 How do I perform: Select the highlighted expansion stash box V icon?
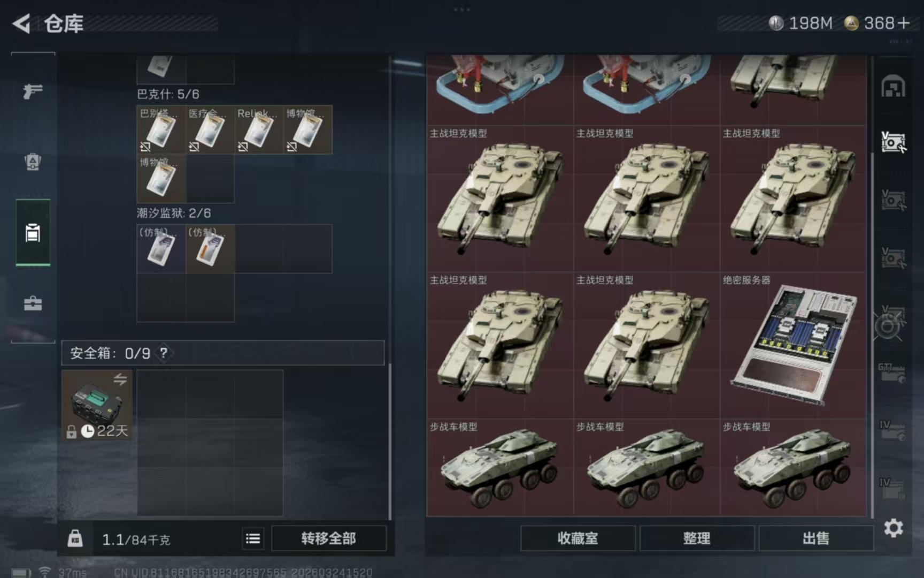tap(893, 142)
